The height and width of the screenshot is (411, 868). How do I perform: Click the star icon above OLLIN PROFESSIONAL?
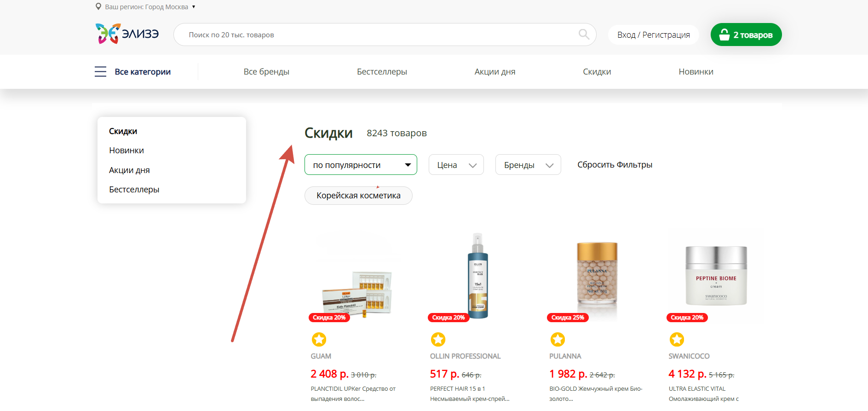[x=438, y=340]
